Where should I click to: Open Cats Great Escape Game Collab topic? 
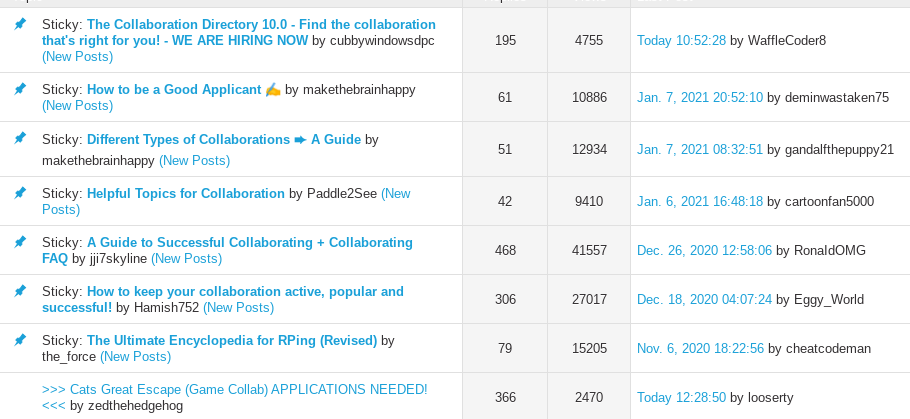(234, 389)
